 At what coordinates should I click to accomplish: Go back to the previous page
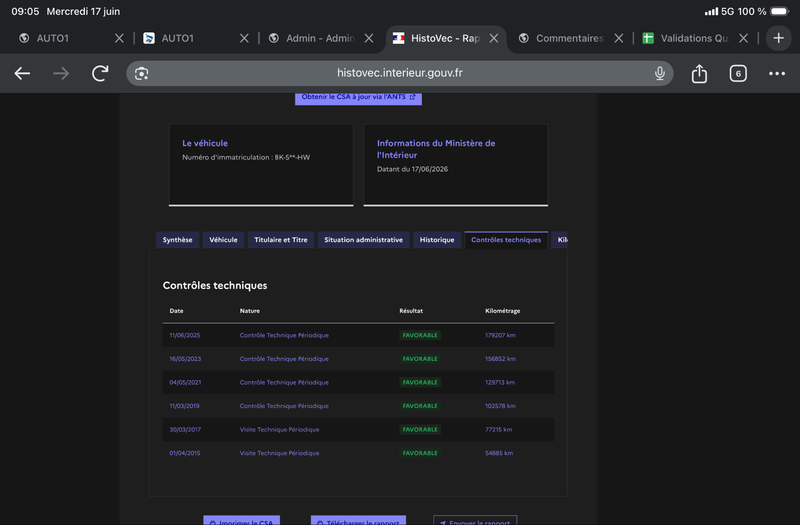pyautogui.click(x=22, y=73)
